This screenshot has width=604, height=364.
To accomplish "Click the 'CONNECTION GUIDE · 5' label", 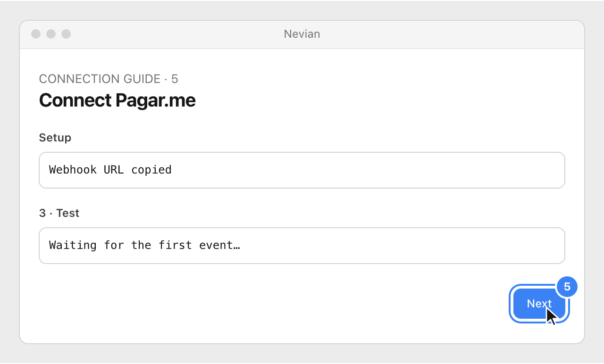I will 109,79.
